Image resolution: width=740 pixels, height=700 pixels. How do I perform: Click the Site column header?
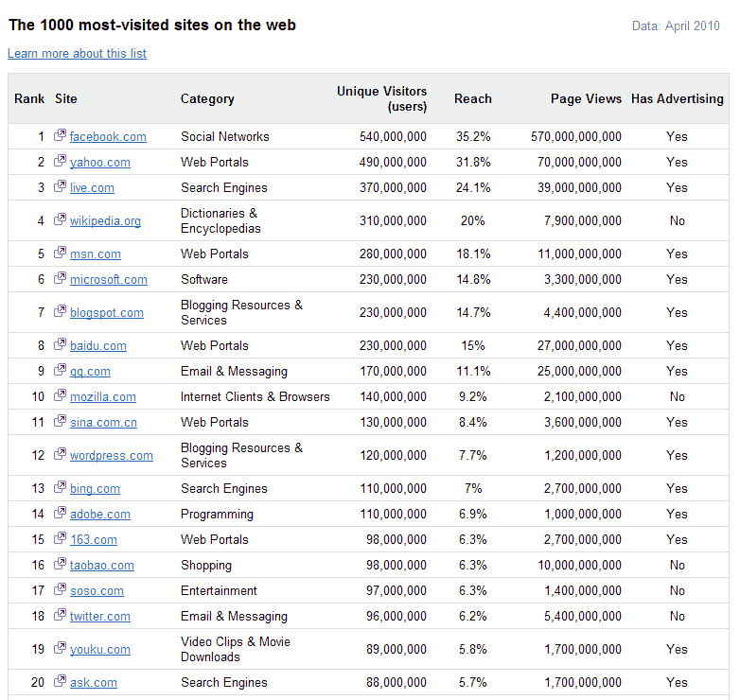[x=66, y=98]
